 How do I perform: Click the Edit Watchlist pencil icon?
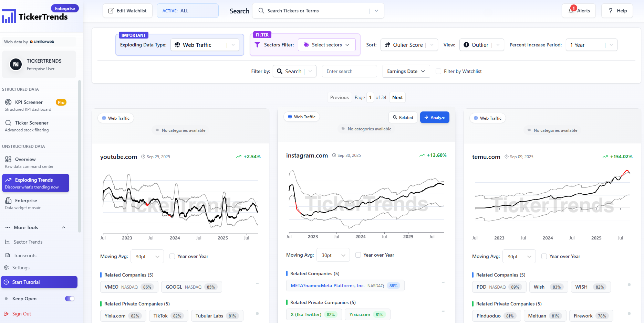tap(111, 11)
